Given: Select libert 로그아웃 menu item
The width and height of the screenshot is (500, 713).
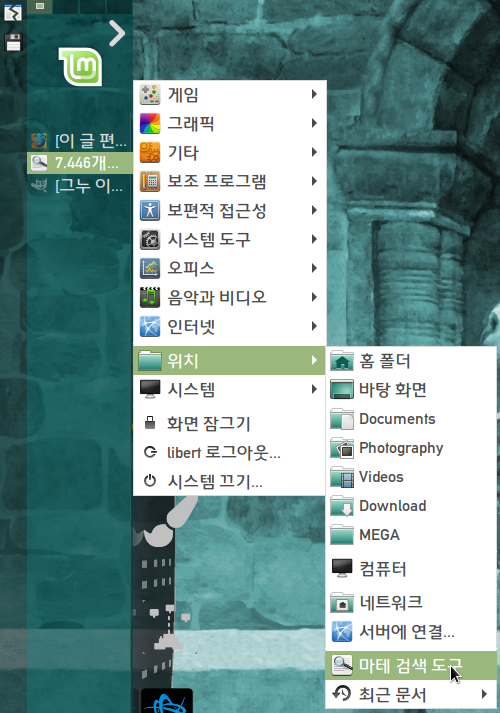Looking at the screenshot, I should coord(230,452).
